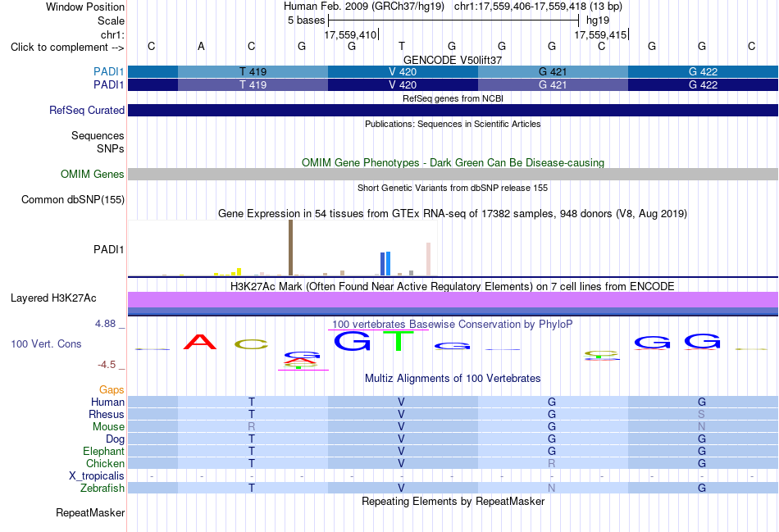Click the Rhesus species label
The height and width of the screenshot is (532, 779).
[x=107, y=414]
